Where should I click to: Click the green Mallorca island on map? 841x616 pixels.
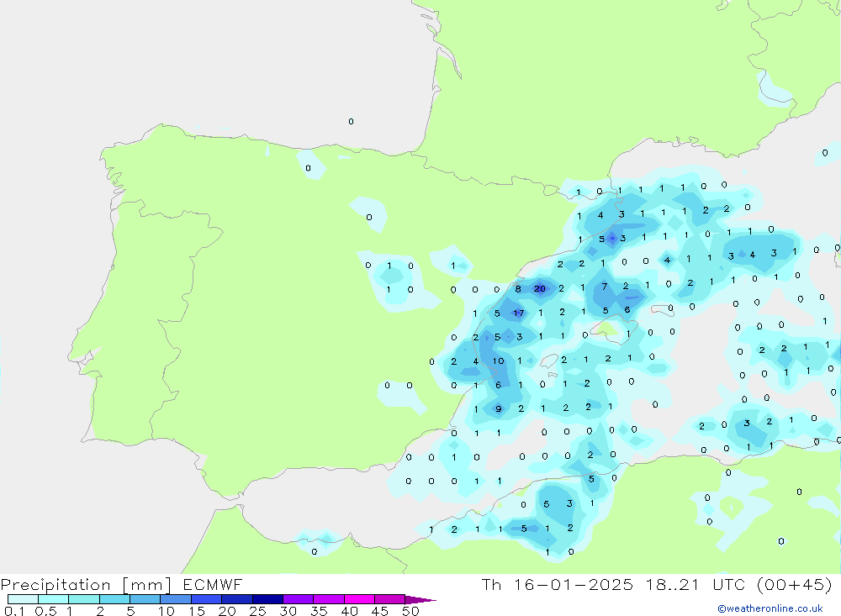pos(604,330)
